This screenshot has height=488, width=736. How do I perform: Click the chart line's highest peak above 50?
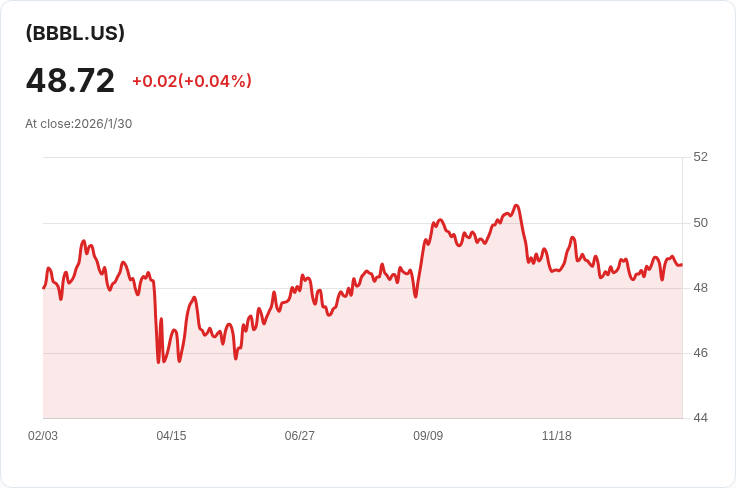[516, 206]
